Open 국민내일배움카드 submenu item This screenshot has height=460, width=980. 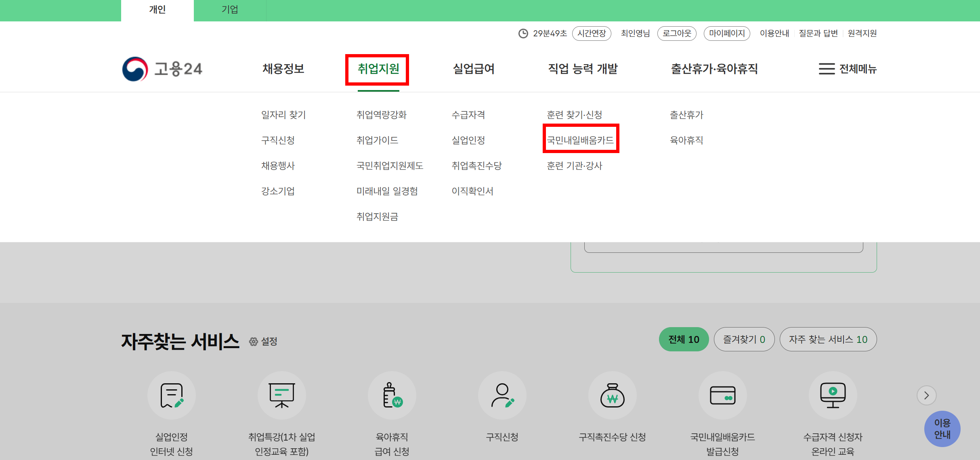580,140
